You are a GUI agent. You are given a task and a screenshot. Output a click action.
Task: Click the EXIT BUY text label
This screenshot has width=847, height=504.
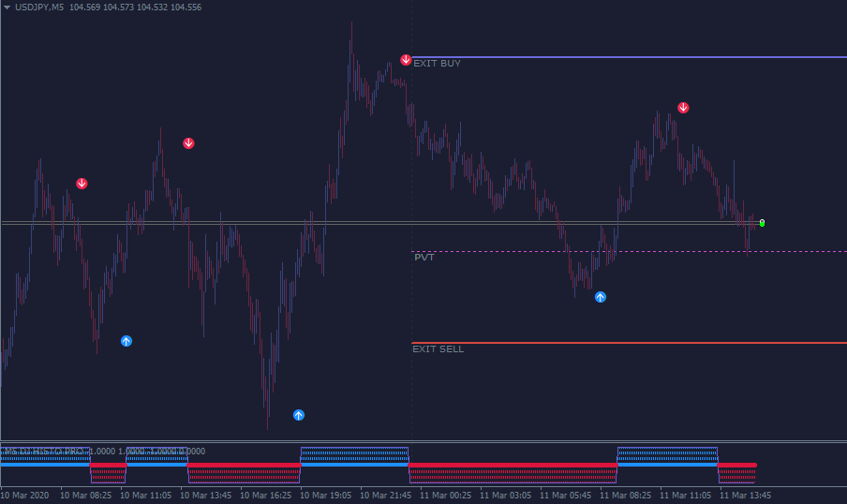tap(437, 64)
